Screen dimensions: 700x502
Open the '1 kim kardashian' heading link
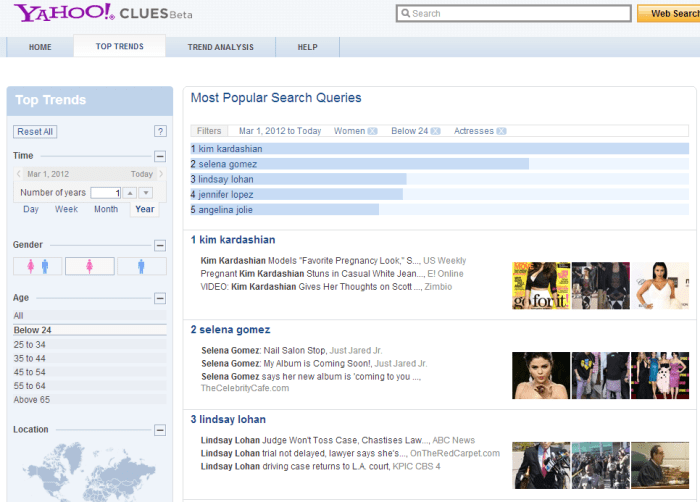coord(233,240)
